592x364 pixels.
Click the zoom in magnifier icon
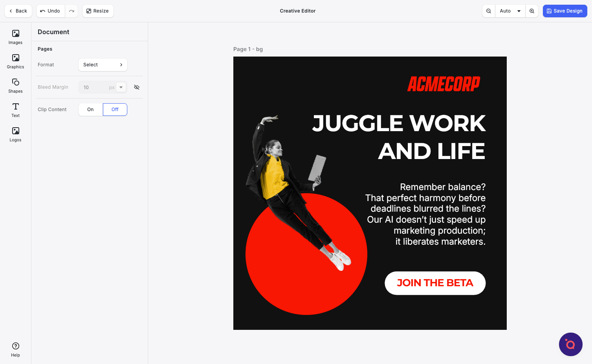(532, 11)
